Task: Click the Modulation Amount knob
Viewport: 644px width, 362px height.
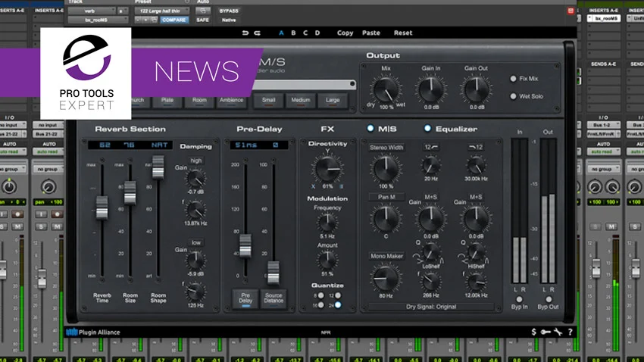Action: click(327, 260)
